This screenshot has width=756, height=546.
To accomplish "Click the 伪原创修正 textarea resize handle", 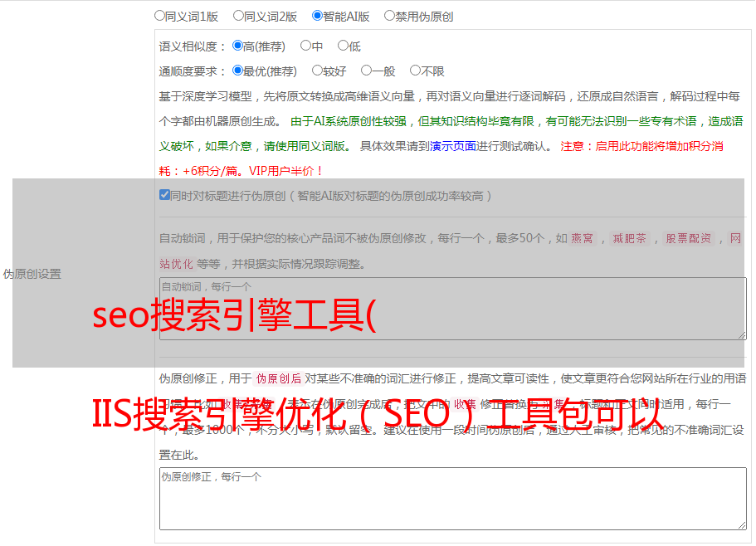I will (x=742, y=526).
